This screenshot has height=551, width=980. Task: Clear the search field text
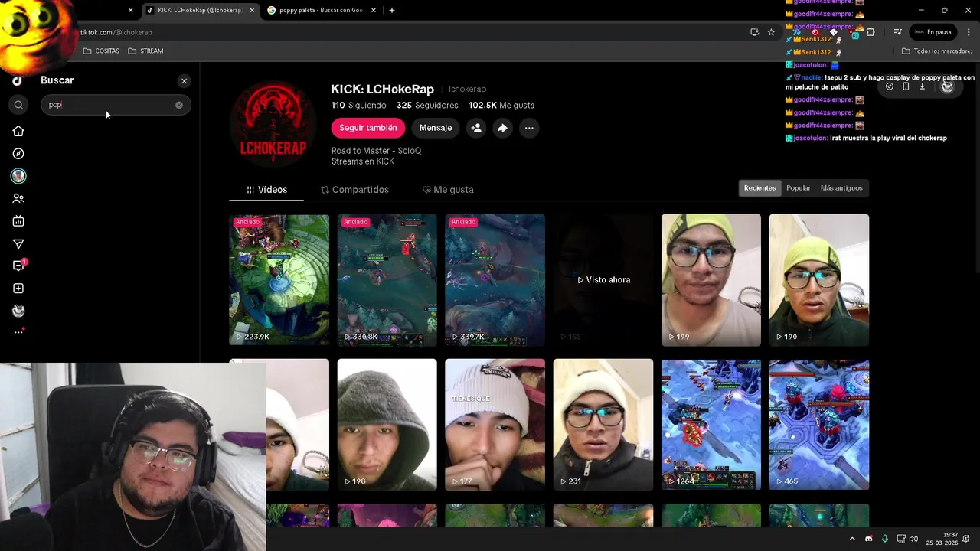(x=179, y=105)
